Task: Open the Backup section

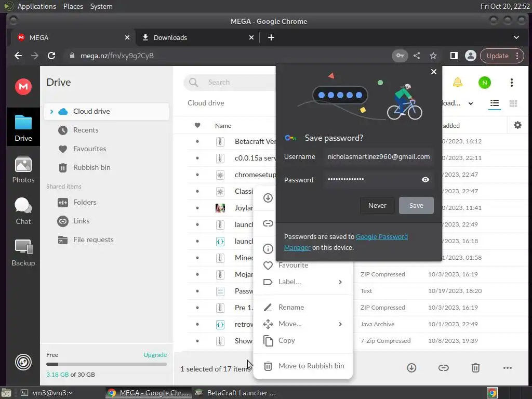Action: pyautogui.click(x=23, y=253)
